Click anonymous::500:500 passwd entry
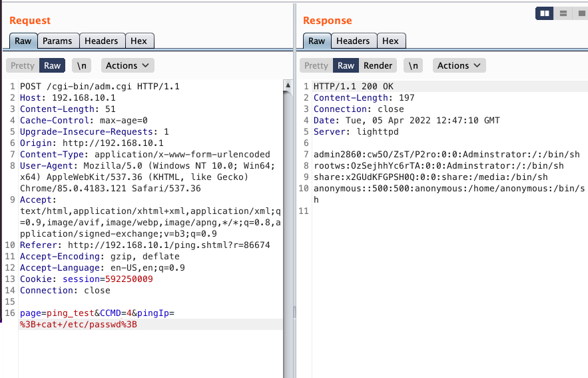The image size is (588, 378). 449,194
